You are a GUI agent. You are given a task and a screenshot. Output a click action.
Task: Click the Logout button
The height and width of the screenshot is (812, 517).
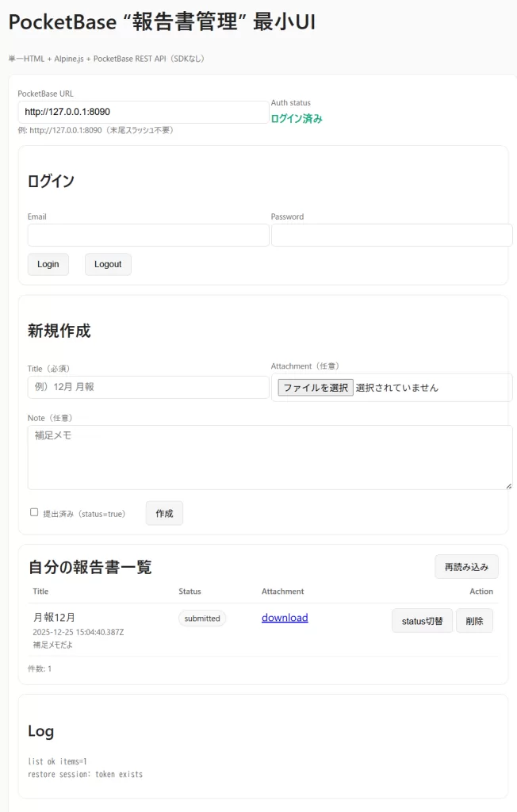pyautogui.click(x=108, y=264)
